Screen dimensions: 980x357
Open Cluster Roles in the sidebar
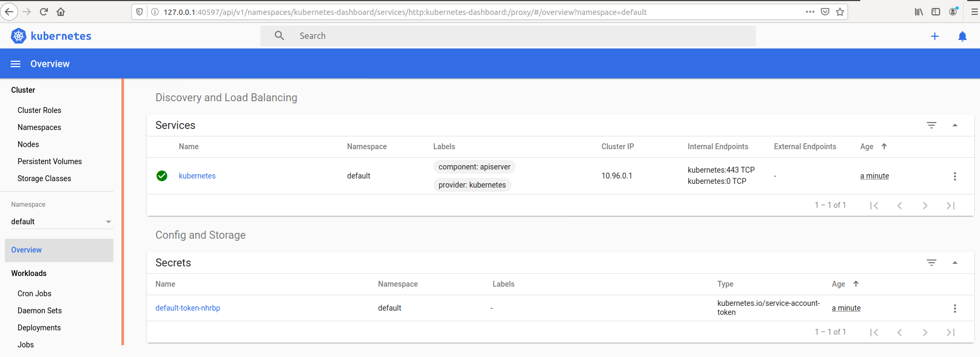pyautogui.click(x=39, y=110)
